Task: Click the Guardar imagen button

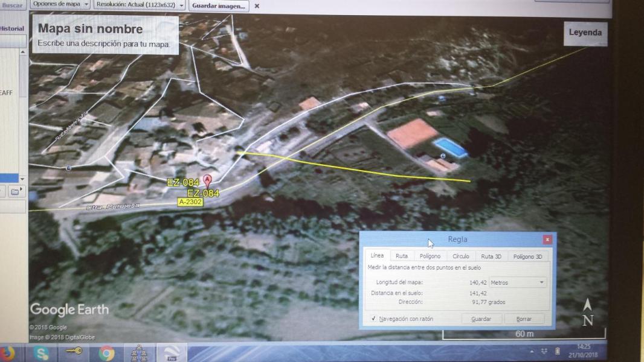Action: pyautogui.click(x=219, y=5)
